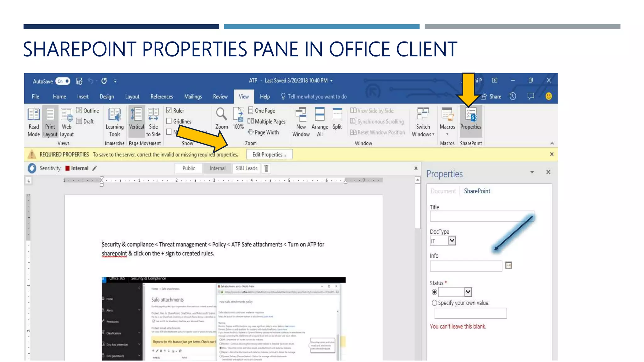Apply Public sensitivity label
The image size is (644, 362).
click(x=189, y=168)
